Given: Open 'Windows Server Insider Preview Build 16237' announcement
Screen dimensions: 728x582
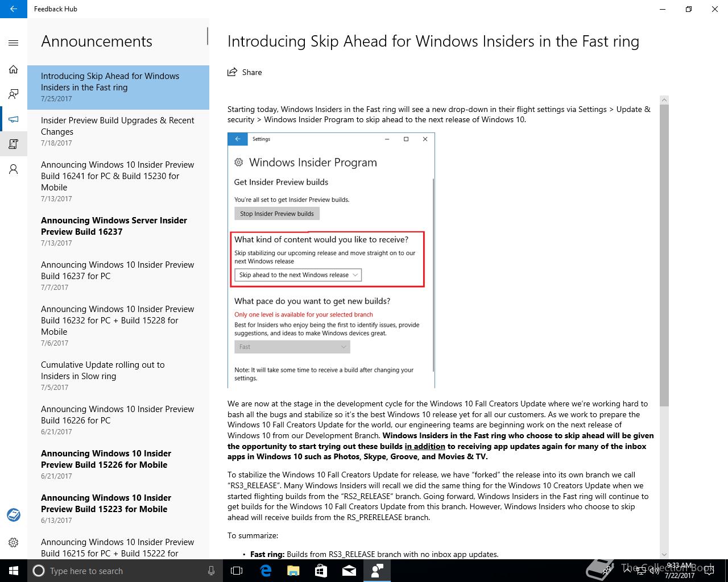Looking at the screenshot, I should pyautogui.click(x=118, y=231).
